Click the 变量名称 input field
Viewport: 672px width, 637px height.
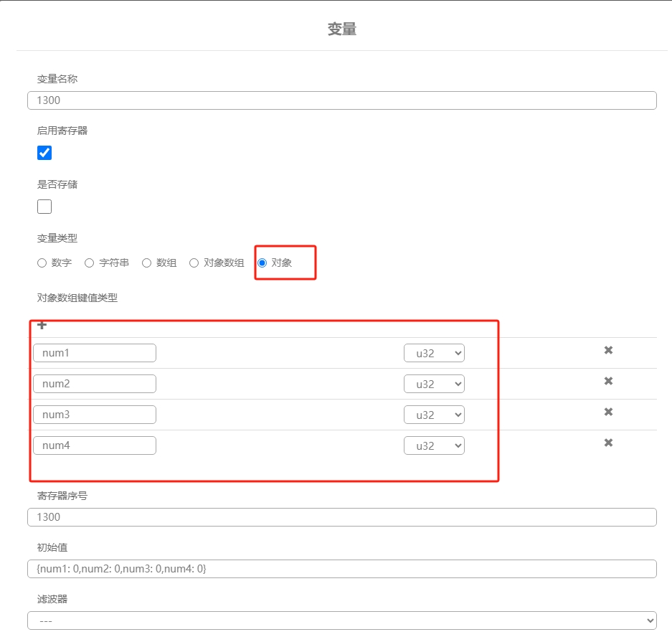pyautogui.click(x=342, y=100)
